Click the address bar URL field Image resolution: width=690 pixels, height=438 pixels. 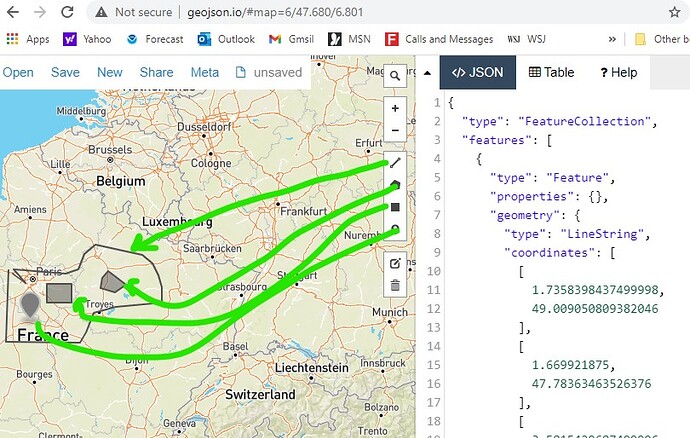click(x=378, y=12)
